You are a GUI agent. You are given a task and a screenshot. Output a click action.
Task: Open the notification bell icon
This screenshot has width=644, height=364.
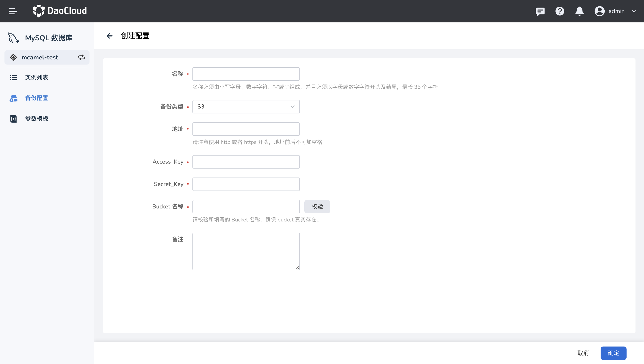(580, 11)
